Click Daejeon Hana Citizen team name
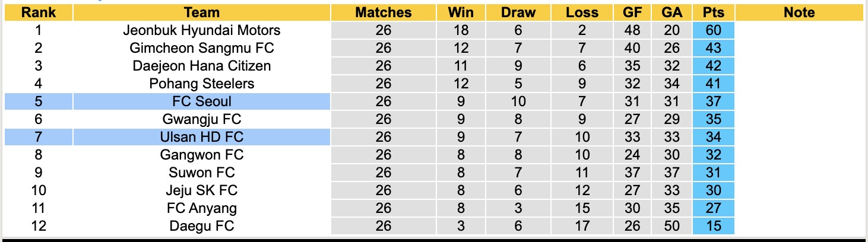Screen dimensions: 868x242 (x=202, y=66)
